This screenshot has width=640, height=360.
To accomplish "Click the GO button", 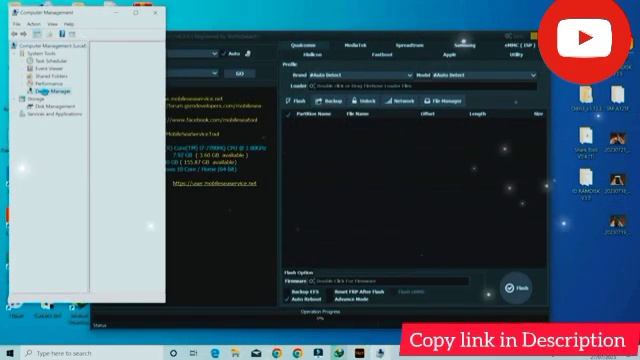I will click(240, 73).
